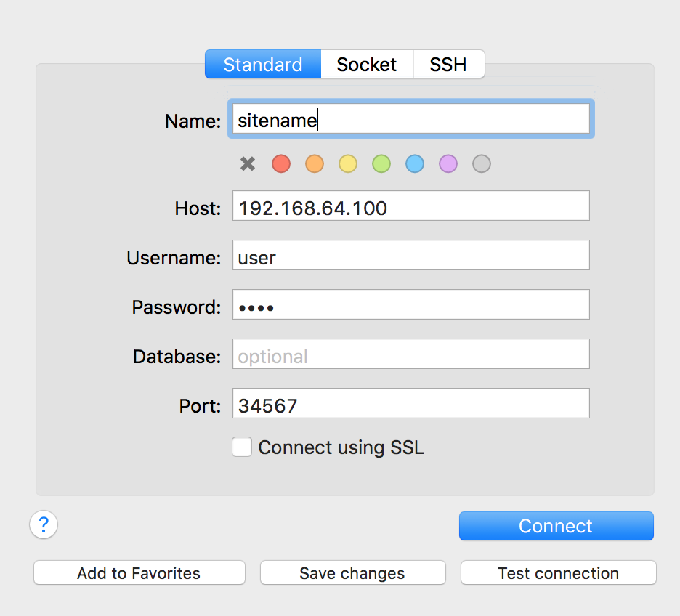680x616 pixels.
Task: Switch to the Standard tab
Action: [x=263, y=64]
